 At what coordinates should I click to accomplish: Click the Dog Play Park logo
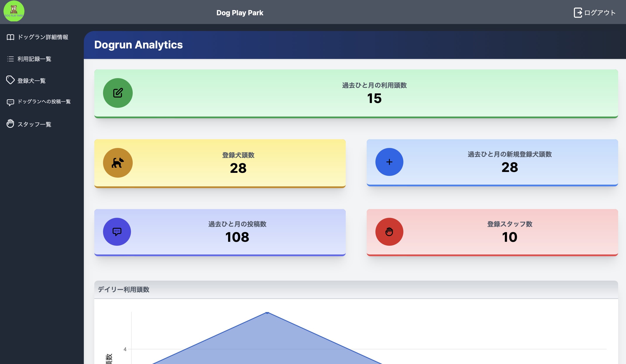(x=14, y=11)
